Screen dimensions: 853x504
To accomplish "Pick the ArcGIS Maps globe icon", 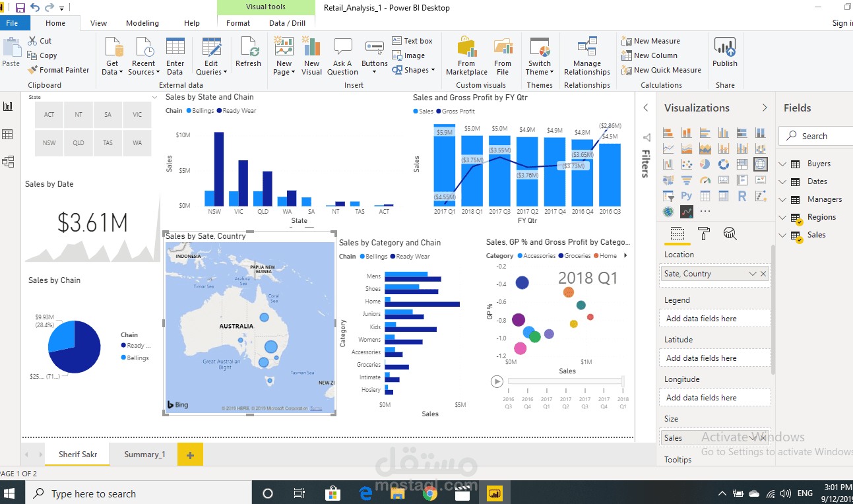I will (x=668, y=212).
